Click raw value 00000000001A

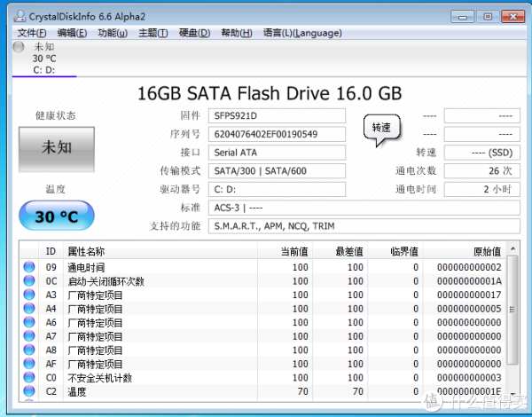click(469, 281)
